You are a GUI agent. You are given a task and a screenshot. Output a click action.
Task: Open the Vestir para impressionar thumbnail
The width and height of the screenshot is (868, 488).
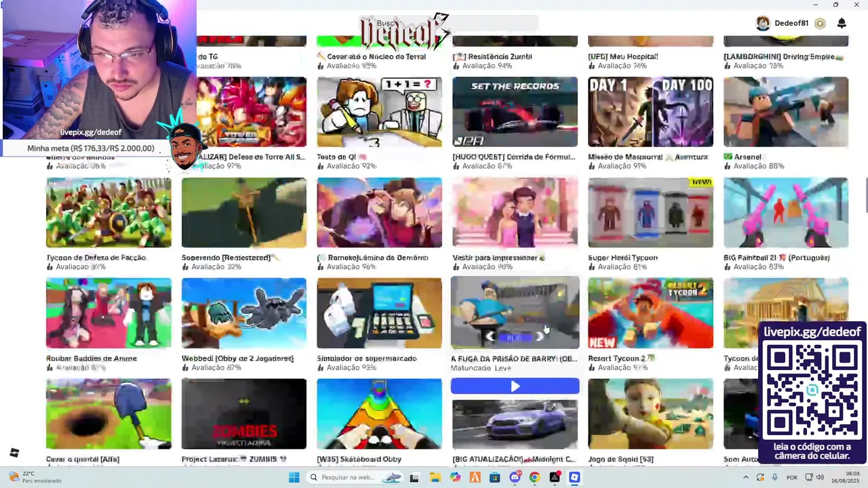[515, 213]
